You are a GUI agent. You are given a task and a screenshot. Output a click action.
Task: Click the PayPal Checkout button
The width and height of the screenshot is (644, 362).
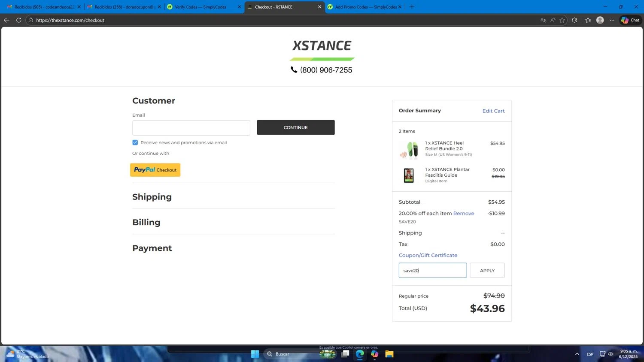[x=155, y=170]
